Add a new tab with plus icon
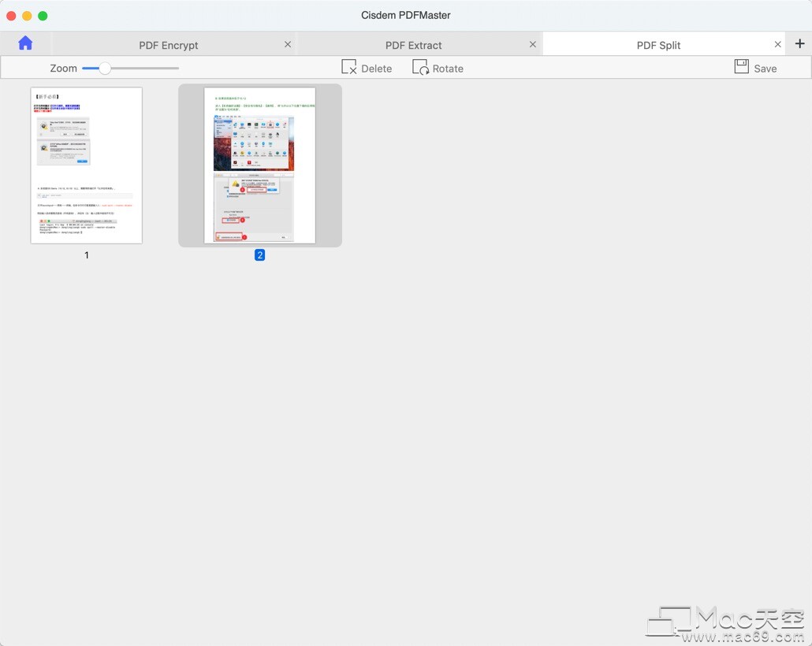This screenshot has width=812, height=646. tap(799, 43)
